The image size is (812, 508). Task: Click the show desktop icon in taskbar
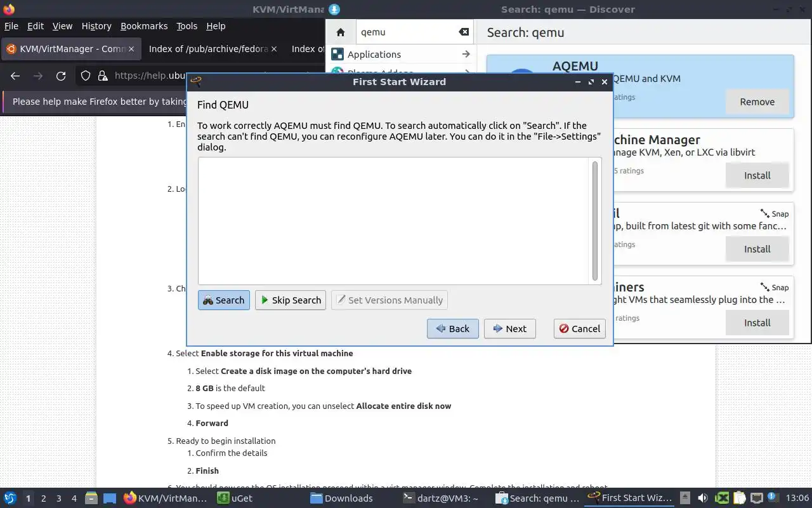(109, 498)
